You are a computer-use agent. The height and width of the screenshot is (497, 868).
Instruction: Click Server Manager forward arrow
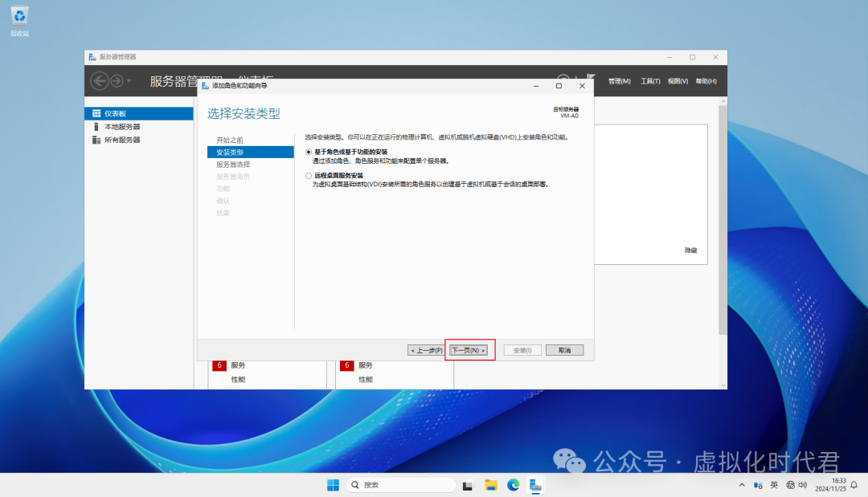(117, 81)
